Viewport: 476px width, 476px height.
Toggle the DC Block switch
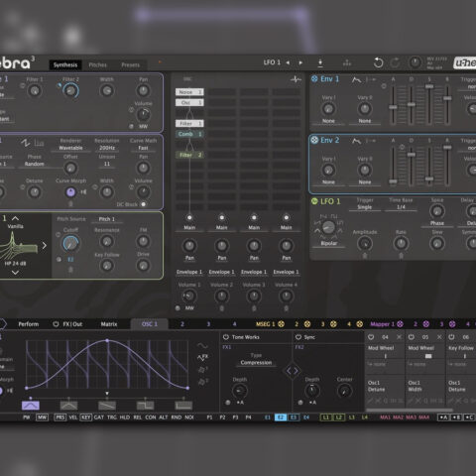143,204
